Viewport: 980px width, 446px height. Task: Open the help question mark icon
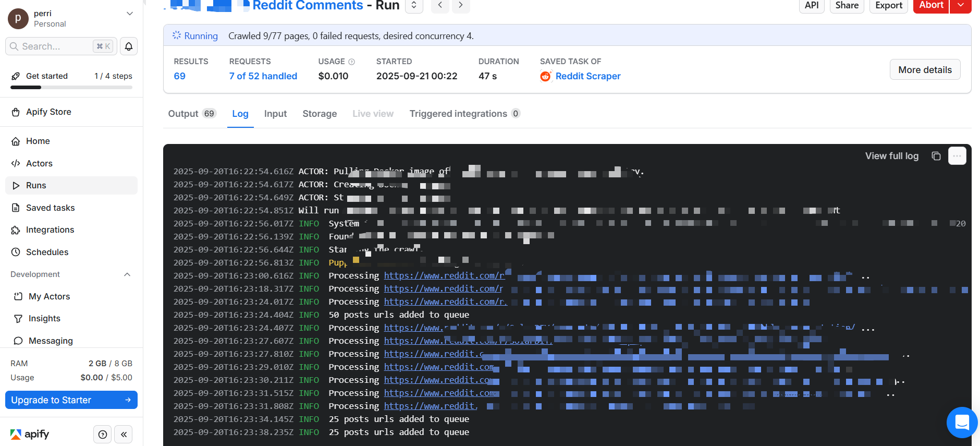pyautogui.click(x=103, y=435)
